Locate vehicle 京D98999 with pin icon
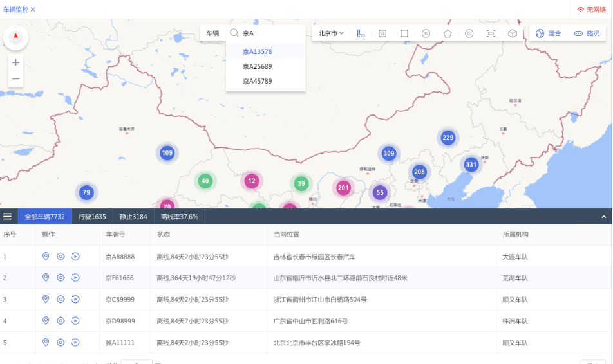 [46, 321]
